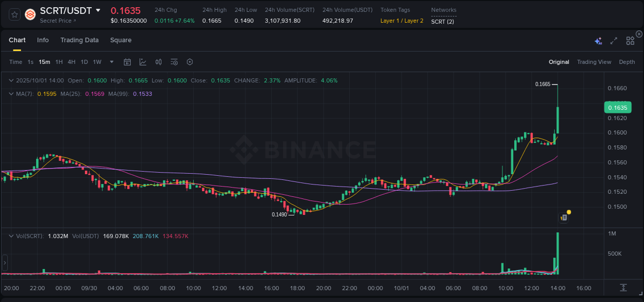Select the 1H timeframe
This screenshot has width=644, height=302.
(x=60, y=61)
